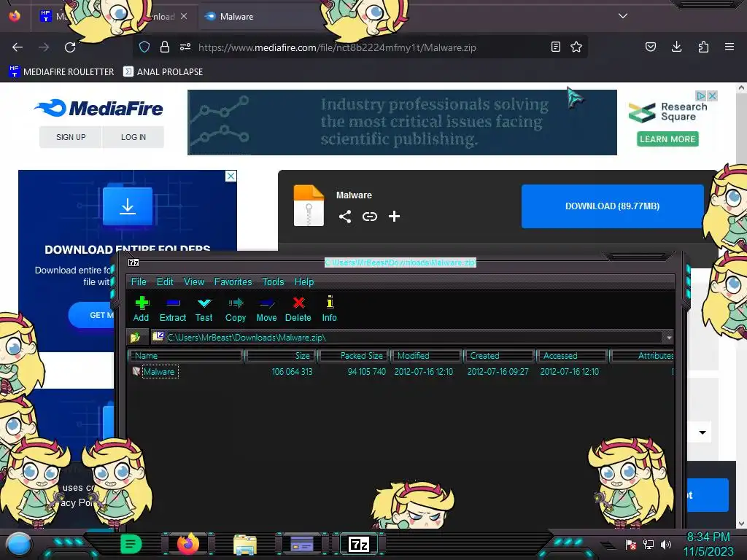The image size is (747, 560).
Task: Click the tracking protection shield icon
Action: point(144,47)
